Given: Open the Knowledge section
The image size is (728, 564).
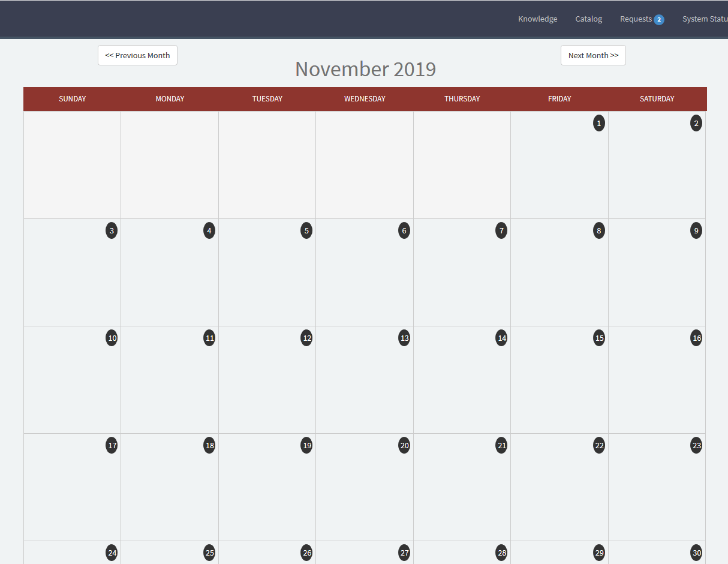Looking at the screenshot, I should (537, 19).
